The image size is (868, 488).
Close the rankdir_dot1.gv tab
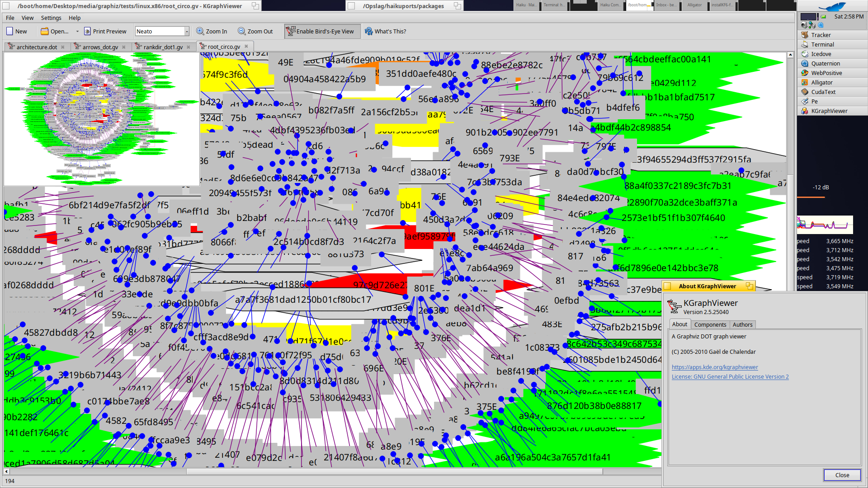(x=189, y=47)
